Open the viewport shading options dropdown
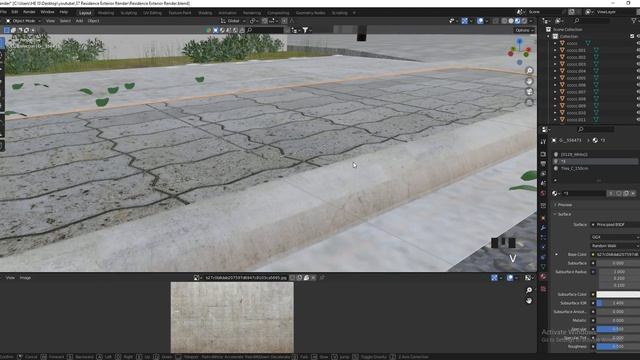Image resolution: width=640 pixels, height=360 pixels. coord(531,21)
